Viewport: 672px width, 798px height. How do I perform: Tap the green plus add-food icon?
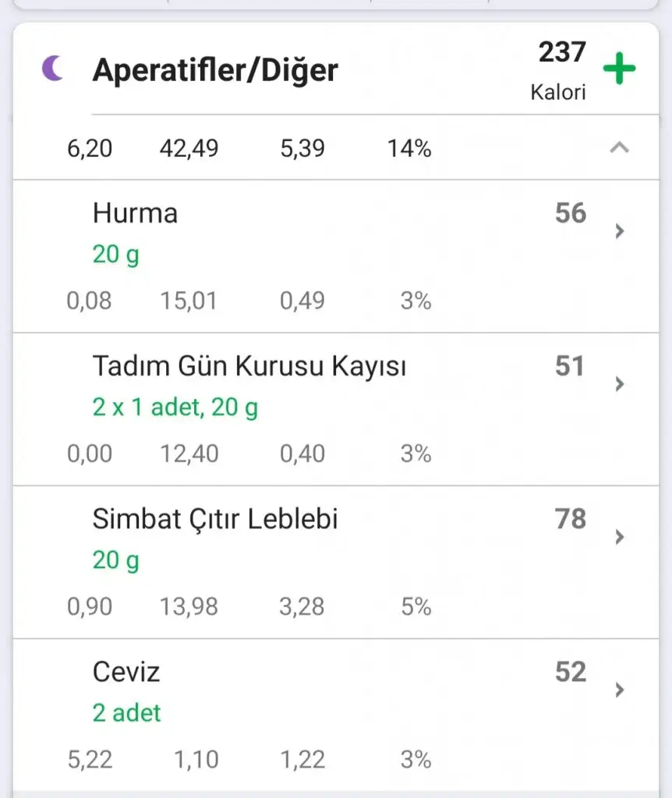[620, 70]
